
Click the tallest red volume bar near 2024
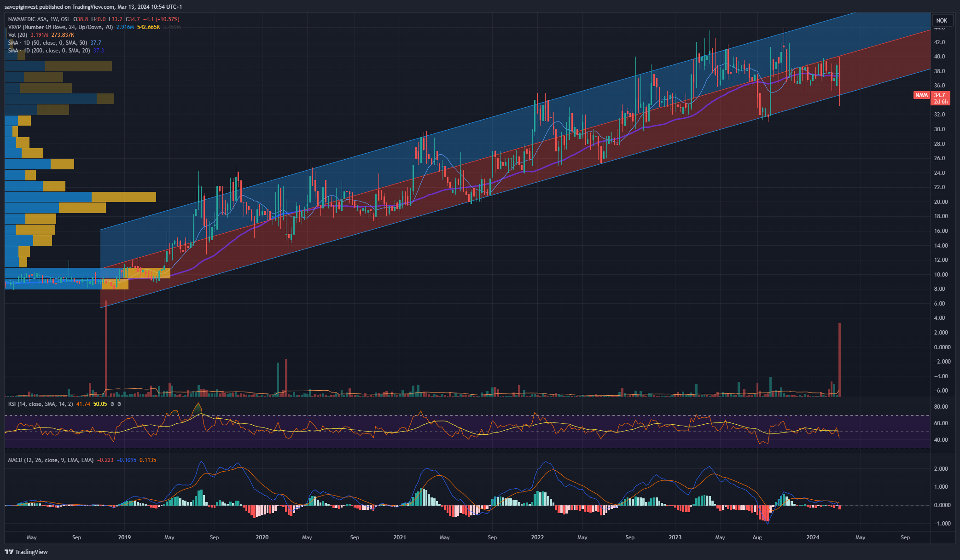(839, 359)
